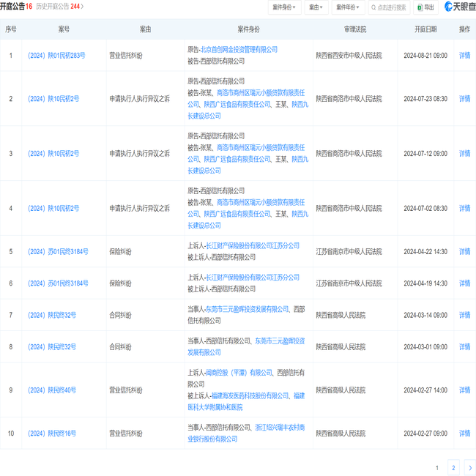Image resolution: width=476 pixels, height=476 pixels.
Task: Go to page 2
Action: [x=453, y=468]
